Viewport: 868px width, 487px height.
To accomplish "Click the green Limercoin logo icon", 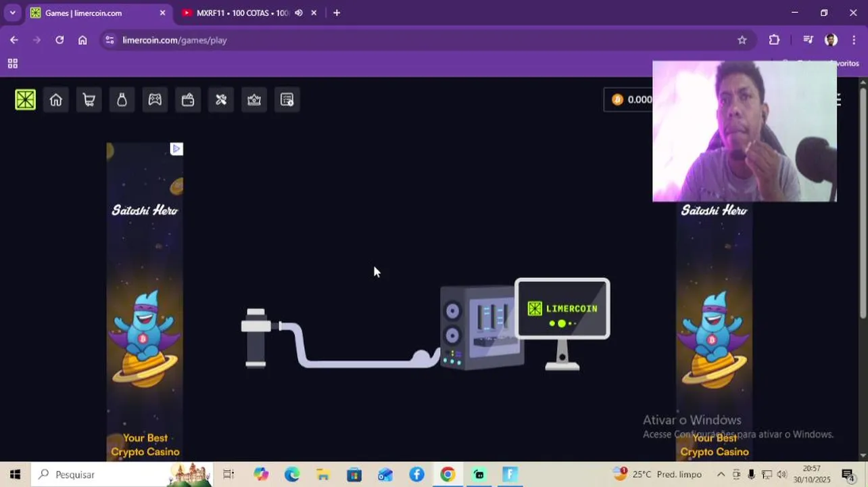I will click(26, 100).
